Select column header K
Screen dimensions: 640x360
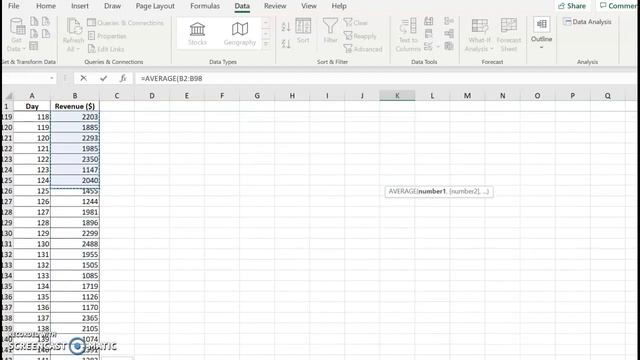(397, 96)
